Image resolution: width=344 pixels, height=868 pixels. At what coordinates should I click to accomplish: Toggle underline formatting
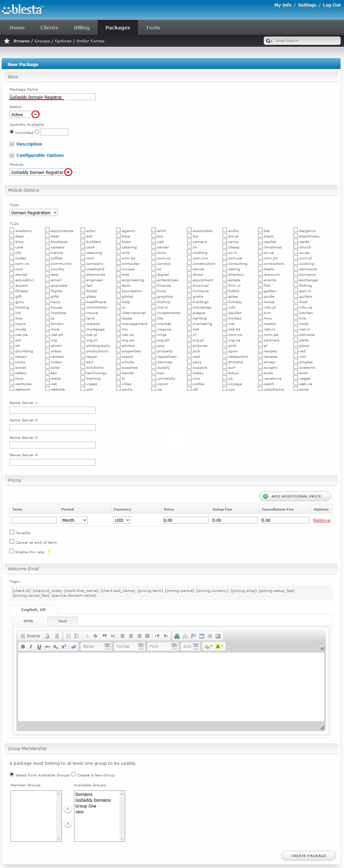coord(39,647)
